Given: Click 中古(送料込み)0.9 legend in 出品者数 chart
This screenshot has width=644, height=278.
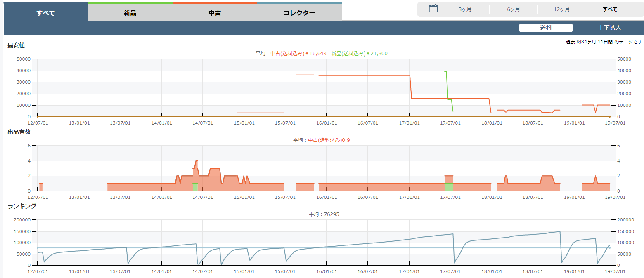Looking at the screenshot, I should pos(329,140).
